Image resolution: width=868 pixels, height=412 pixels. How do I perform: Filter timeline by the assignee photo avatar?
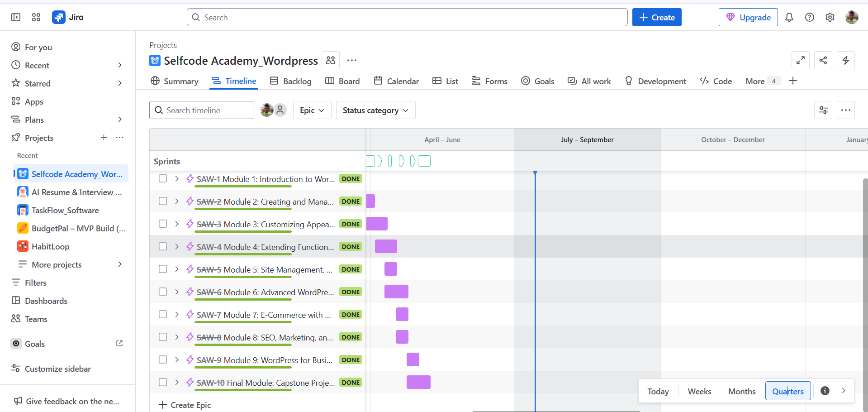pos(267,110)
